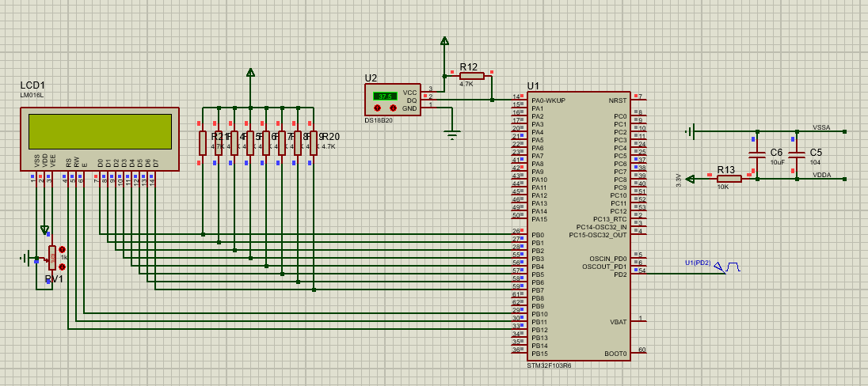The width and height of the screenshot is (868, 386).
Task: Select the C6 capacitor symbol
Action: point(757,155)
